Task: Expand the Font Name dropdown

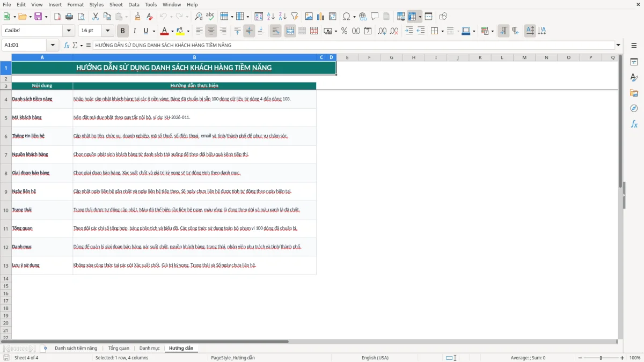Action: click(68, 31)
